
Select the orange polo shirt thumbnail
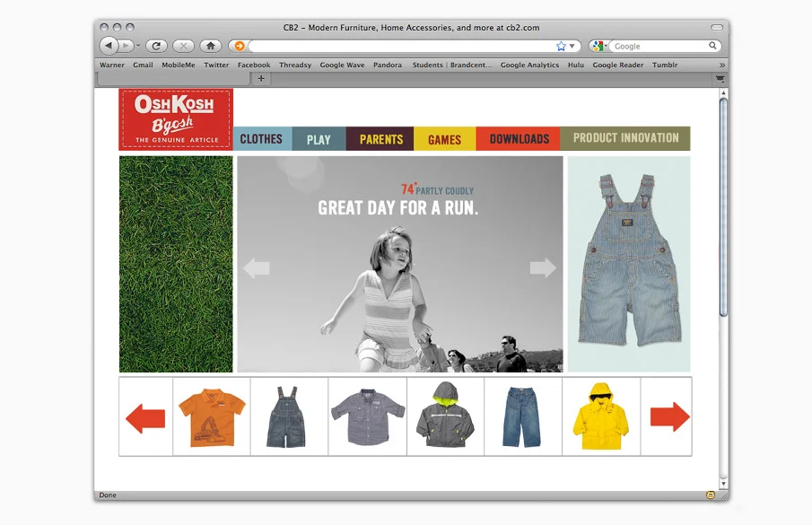click(x=212, y=416)
